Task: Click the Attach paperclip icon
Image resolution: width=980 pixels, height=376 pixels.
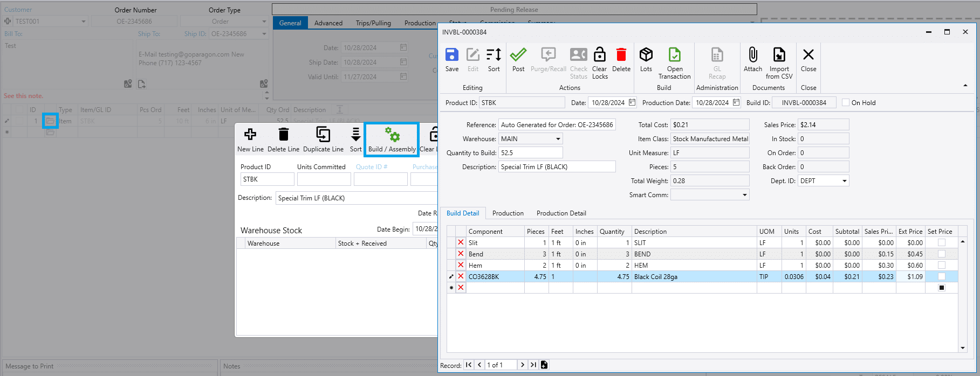Action: [753, 55]
